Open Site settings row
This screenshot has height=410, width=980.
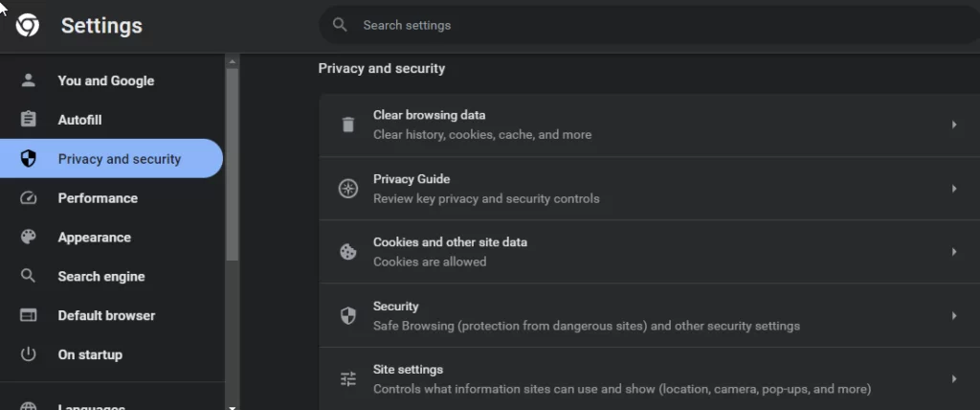(x=650, y=378)
